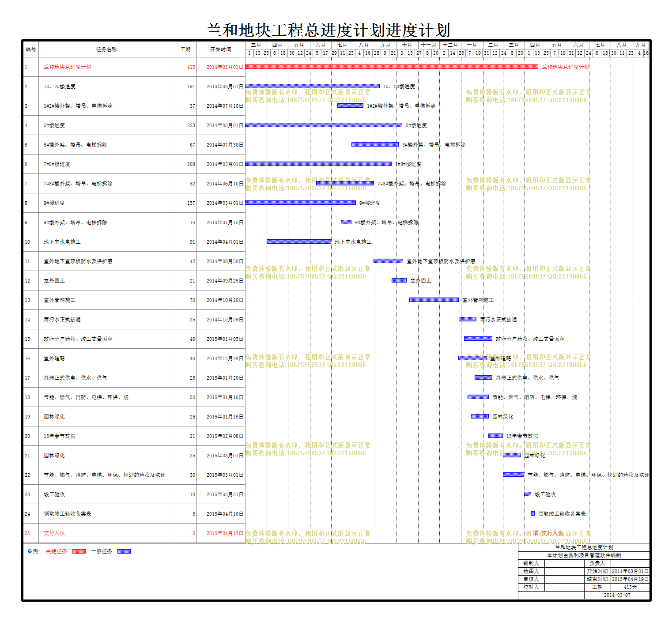
Task: Select duration cell 223
Action: point(191,125)
